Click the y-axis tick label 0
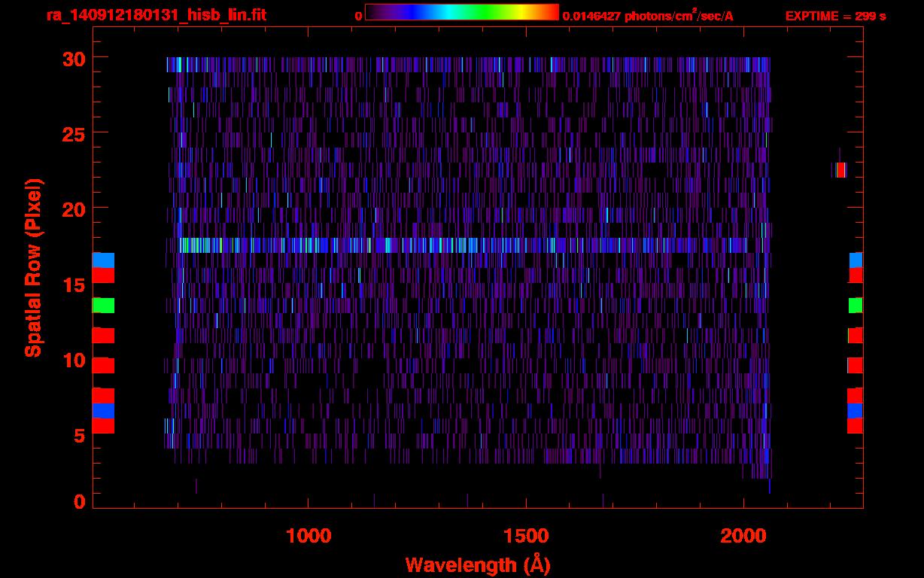Viewport: 924px width, 578px height. tap(79, 502)
